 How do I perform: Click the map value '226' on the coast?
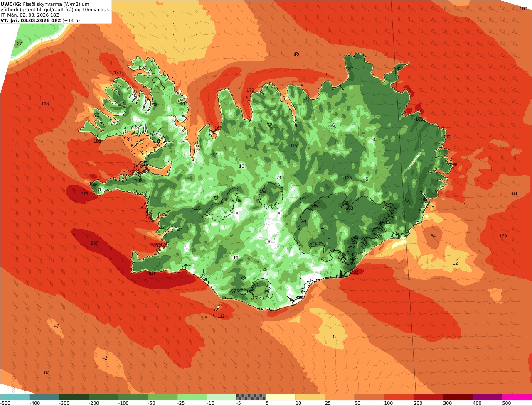[453, 164]
